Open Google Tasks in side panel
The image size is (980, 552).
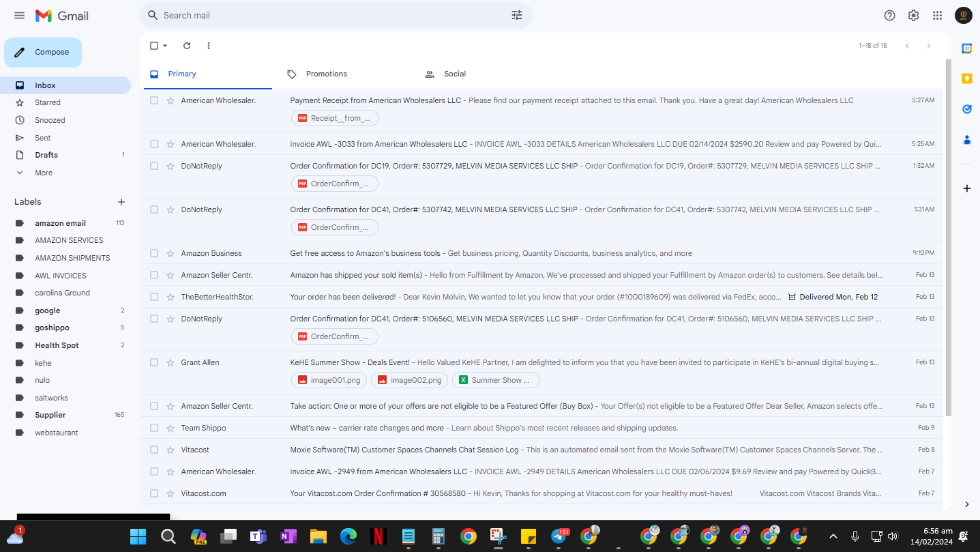tap(966, 109)
